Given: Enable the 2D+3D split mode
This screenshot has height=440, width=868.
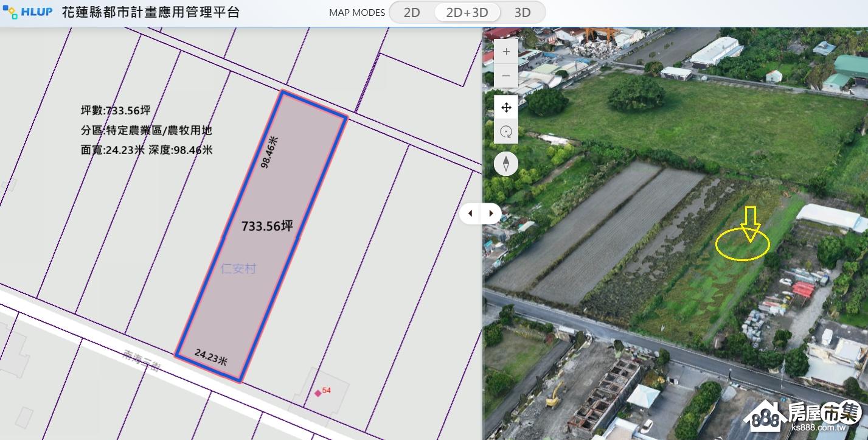Looking at the screenshot, I should 467,12.
